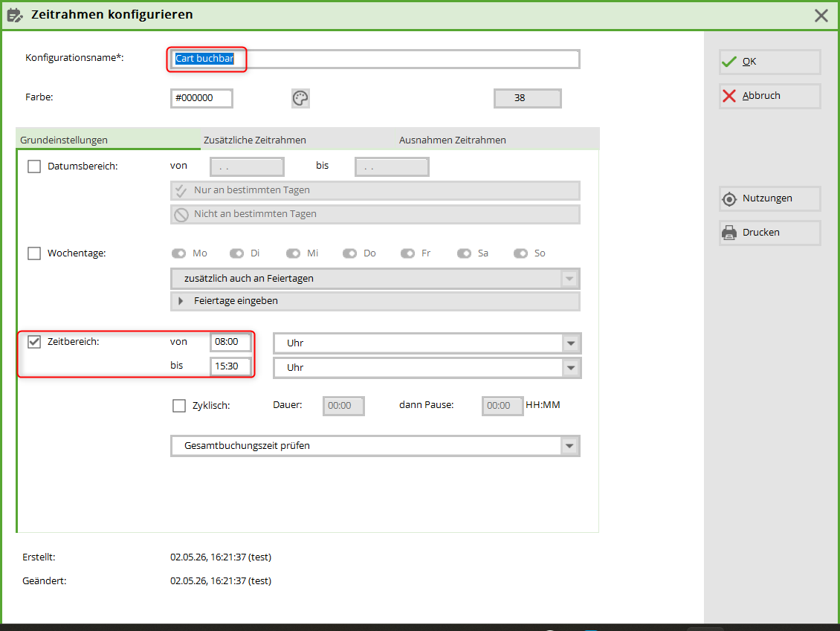Switch to Ausnahmen Zeitrahmen tab
The image size is (840, 631).
[x=453, y=140]
